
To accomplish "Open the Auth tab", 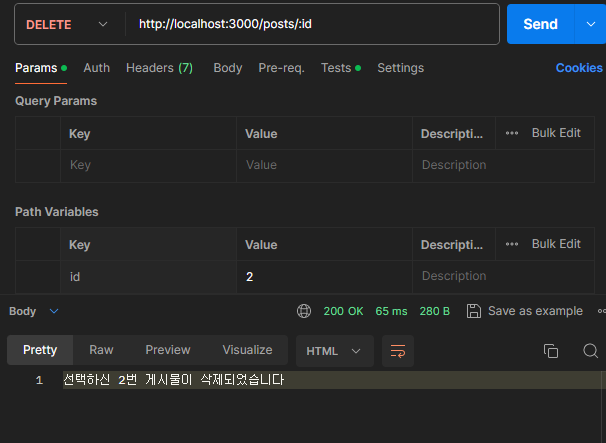I will 97,68.
